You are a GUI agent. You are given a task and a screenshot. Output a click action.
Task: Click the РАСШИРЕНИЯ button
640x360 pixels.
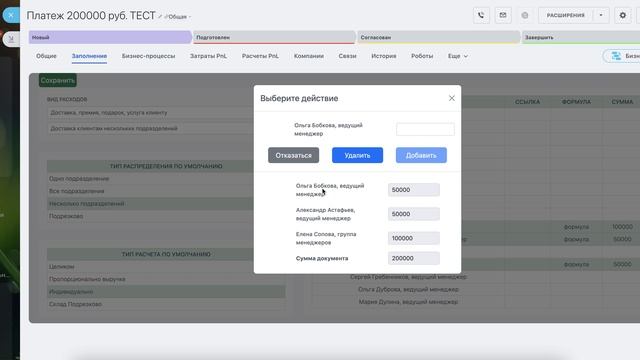click(x=565, y=16)
